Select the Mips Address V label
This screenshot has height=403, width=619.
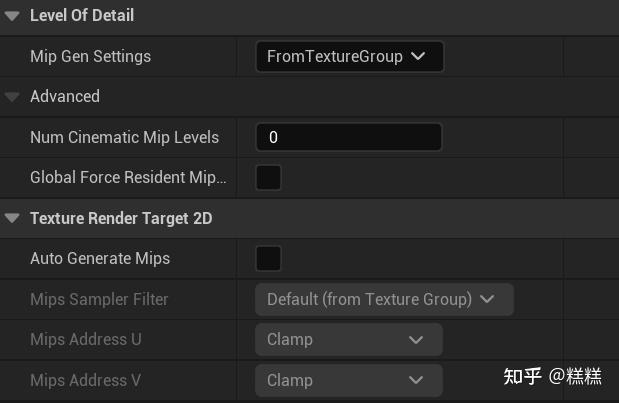85,380
